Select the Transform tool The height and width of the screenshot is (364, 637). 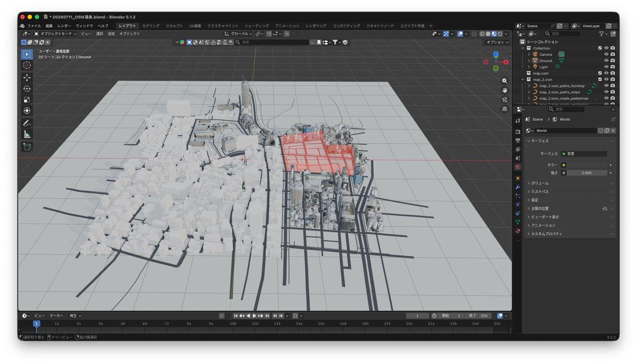(x=27, y=111)
